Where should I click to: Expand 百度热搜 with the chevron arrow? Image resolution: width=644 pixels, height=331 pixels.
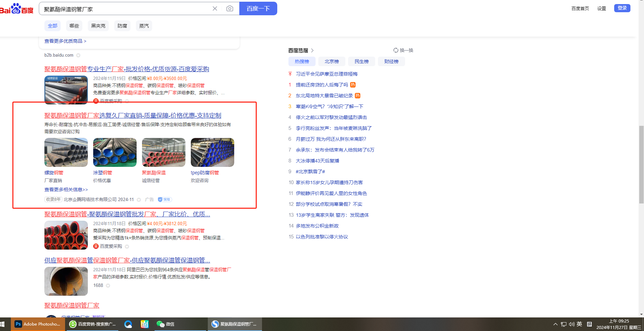coord(312,51)
